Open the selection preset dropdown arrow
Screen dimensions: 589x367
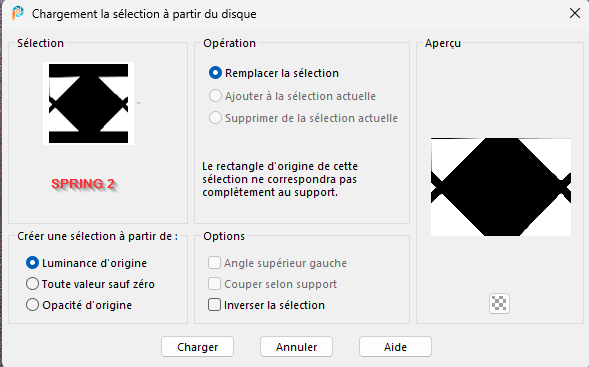pyautogui.click(x=139, y=103)
